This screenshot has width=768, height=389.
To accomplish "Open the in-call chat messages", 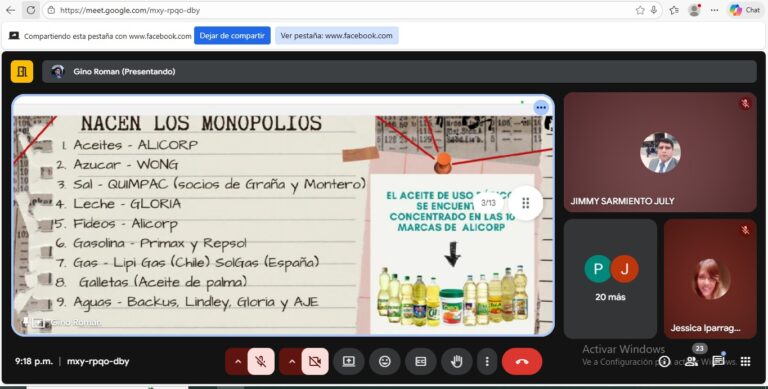I will (x=719, y=362).
